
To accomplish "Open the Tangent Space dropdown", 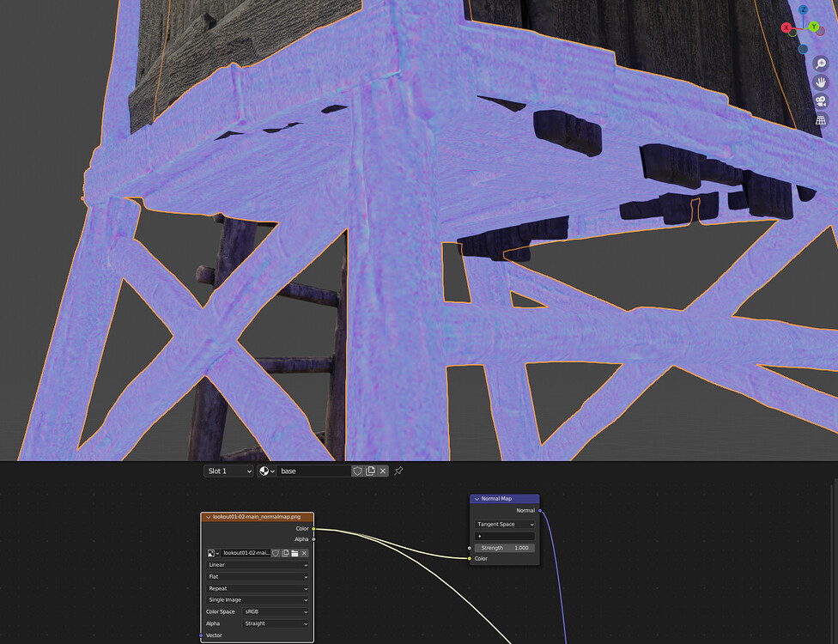I will point(505,525).
